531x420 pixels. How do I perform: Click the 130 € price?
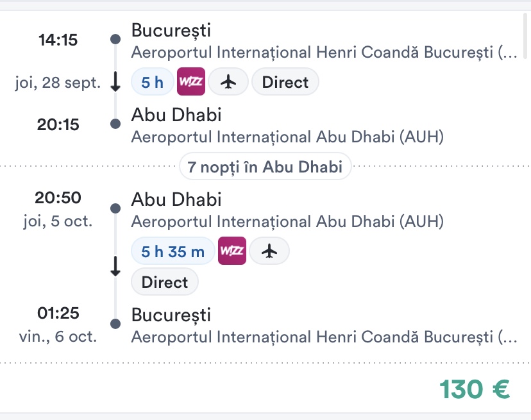[475, 389]
